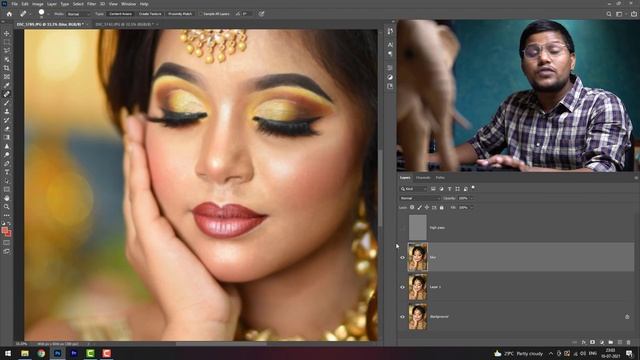Click the Photoshop search icon
This screenshot has height=360, width=640.
(x=609, y=14)
